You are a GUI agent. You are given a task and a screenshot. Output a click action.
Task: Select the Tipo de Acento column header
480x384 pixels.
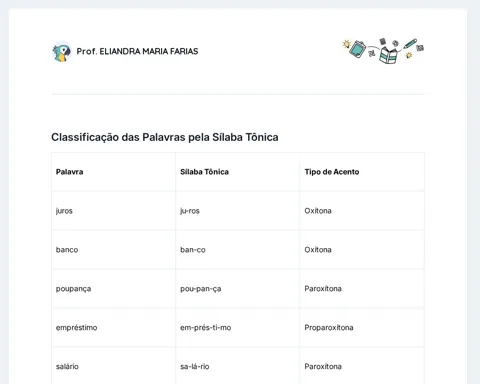point(362,172)
